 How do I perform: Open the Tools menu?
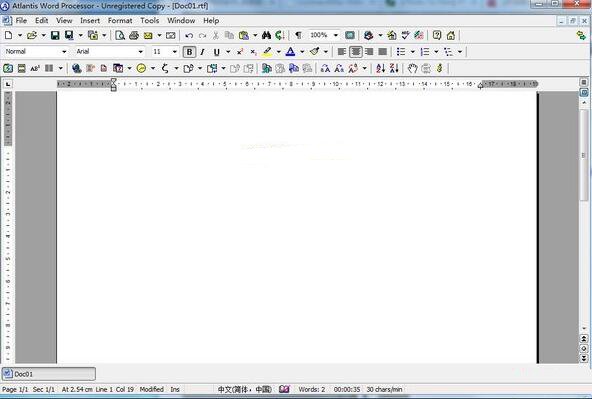[150, 21]
